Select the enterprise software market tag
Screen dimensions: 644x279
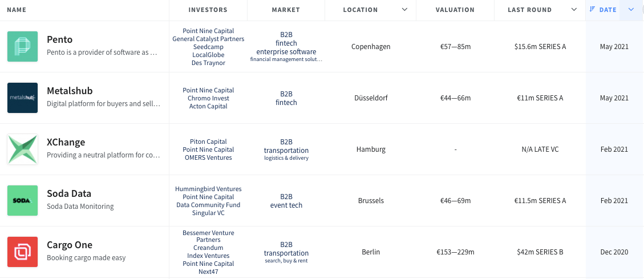point(286,52)
